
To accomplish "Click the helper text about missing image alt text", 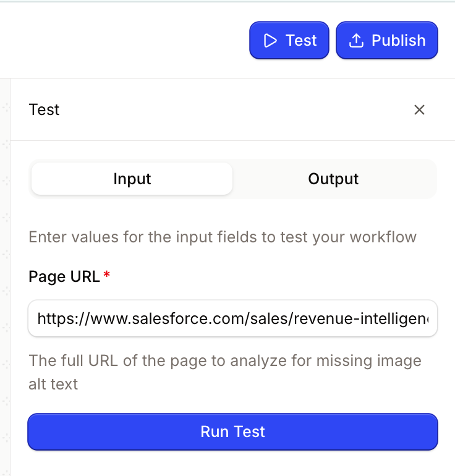I will (x=224, y=372).
